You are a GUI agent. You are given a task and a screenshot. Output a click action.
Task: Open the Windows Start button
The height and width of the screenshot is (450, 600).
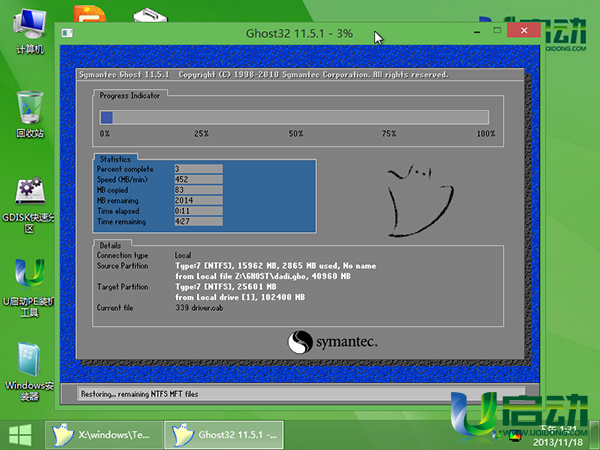(20, 435)
